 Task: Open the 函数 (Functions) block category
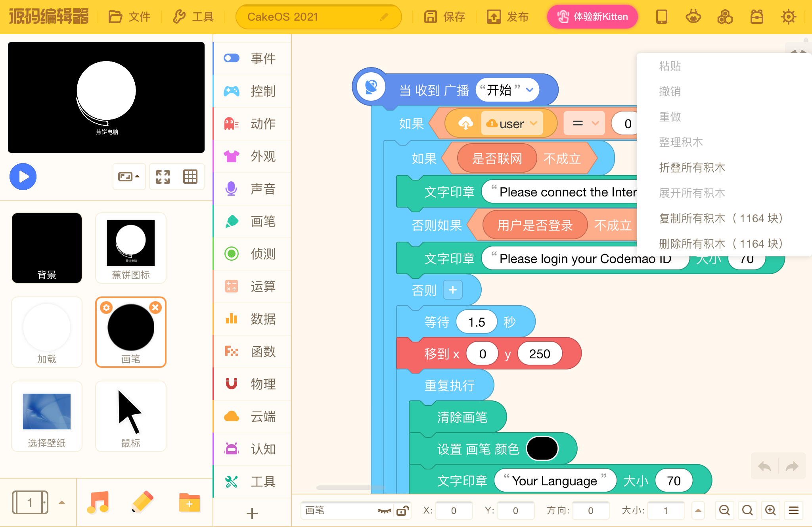coord(253,351)
